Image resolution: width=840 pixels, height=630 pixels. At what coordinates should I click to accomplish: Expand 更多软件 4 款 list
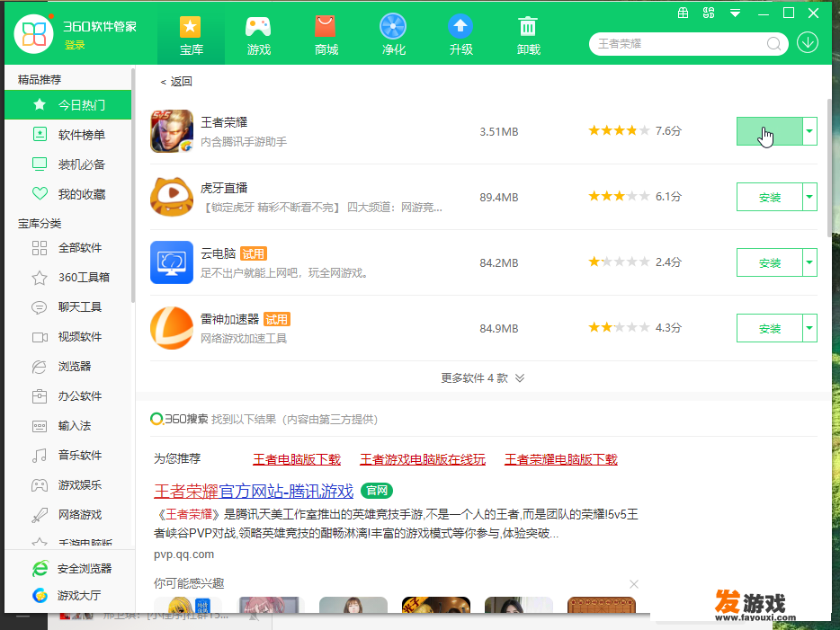[x=483, y=378]
